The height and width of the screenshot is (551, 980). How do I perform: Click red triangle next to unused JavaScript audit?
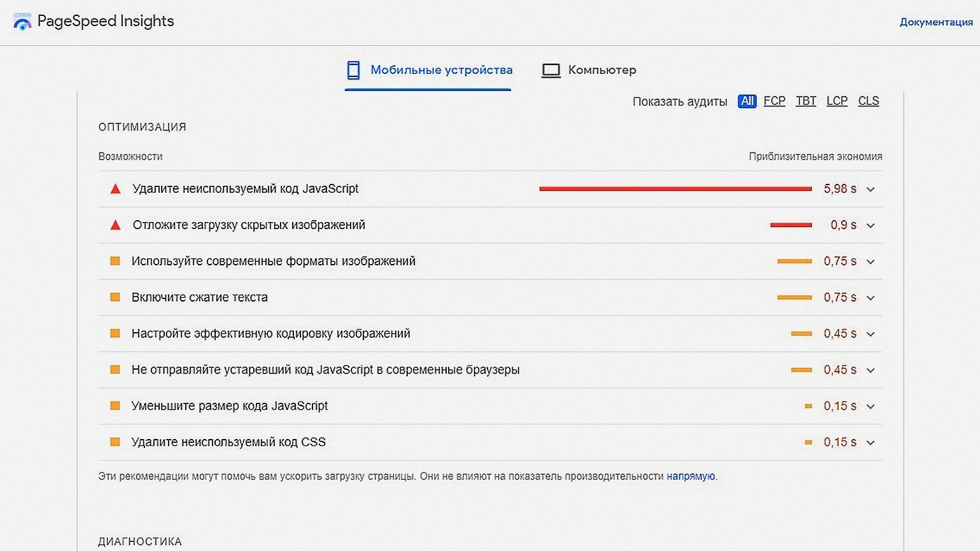[115, 189]
